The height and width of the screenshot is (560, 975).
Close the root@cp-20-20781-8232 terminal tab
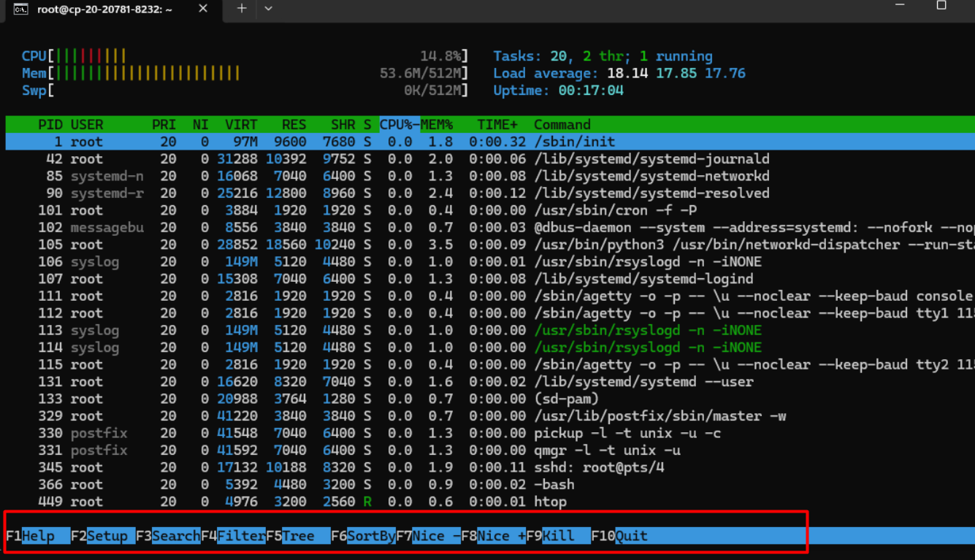click(203, 9)
